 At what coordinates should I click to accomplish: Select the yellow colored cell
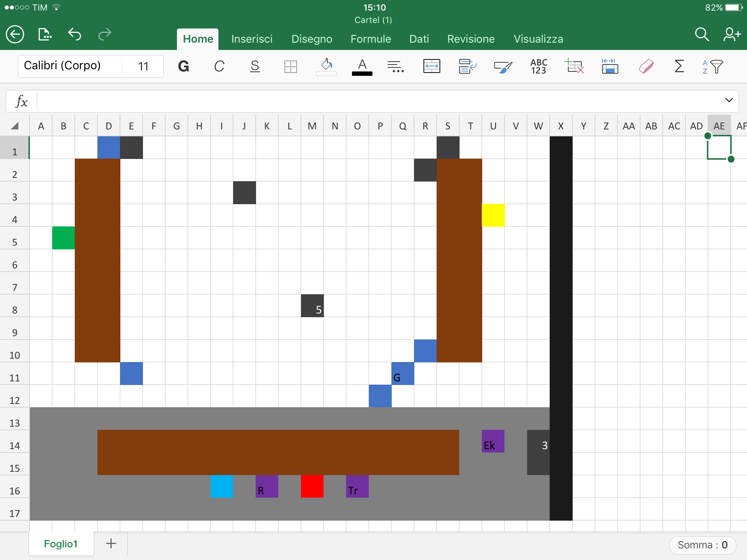pyautogui.click(x=493, y=215)
